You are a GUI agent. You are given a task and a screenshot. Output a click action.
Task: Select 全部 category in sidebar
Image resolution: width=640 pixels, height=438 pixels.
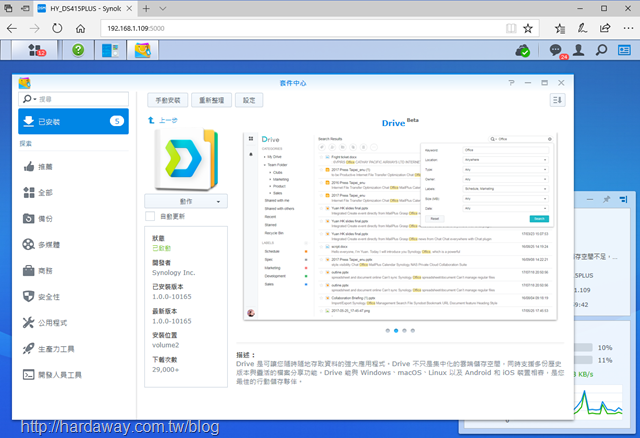[73, 193]
